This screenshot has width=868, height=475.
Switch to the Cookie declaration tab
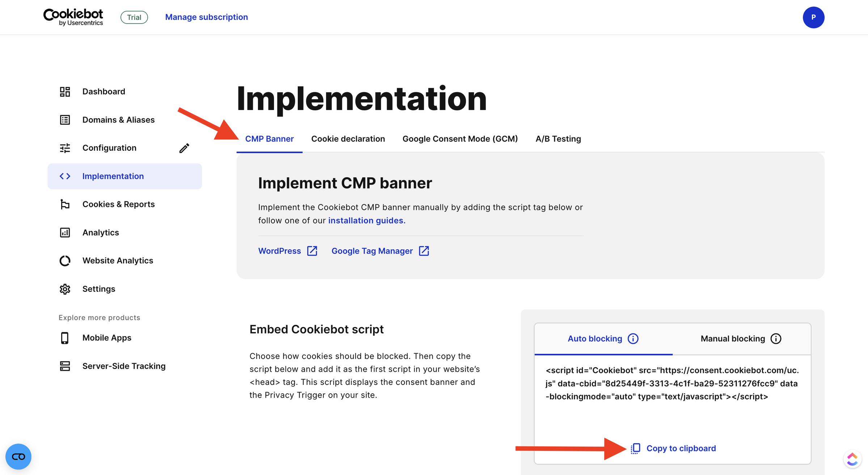pyautogui.click(x=348, y=139)
